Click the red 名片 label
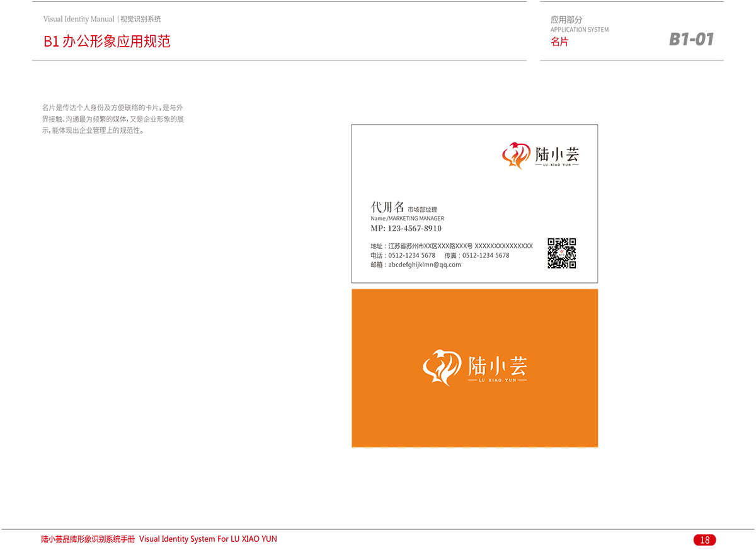 559,42
